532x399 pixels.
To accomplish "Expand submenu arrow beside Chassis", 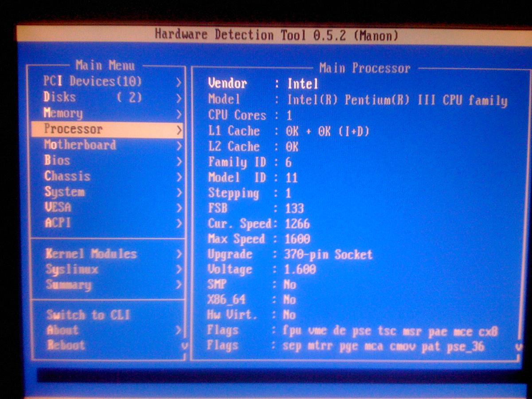I will pos(179,177).
